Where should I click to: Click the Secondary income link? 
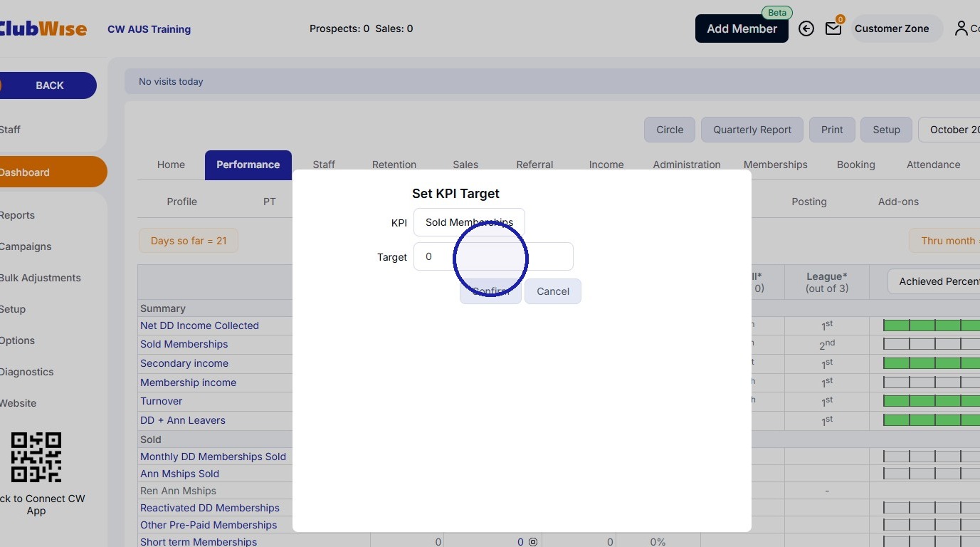tap(184, 363)
